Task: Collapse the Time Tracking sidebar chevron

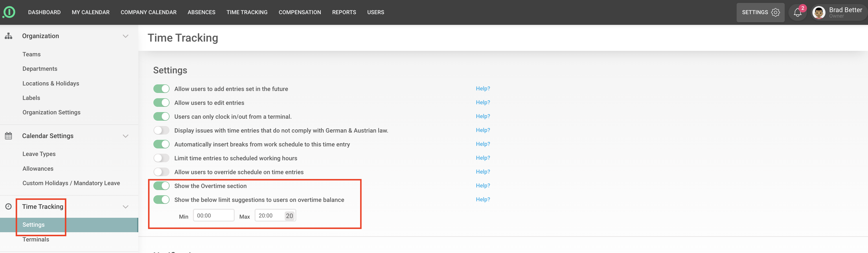Action: pos(125,207)
